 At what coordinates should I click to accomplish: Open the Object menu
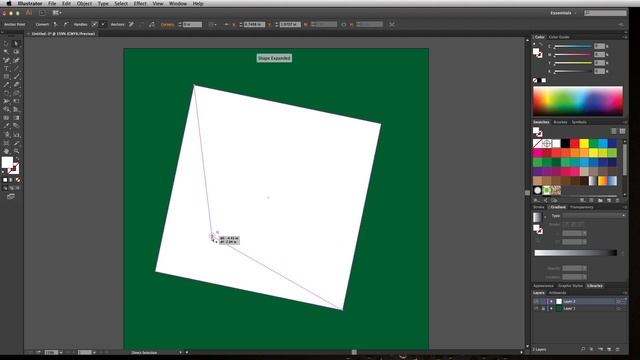(84, 3)
